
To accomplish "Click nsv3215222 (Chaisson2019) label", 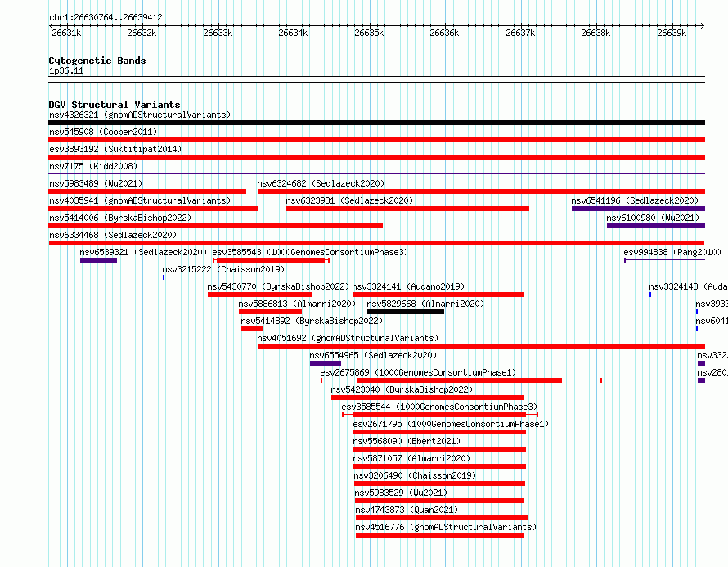I will tap(223, 269).
